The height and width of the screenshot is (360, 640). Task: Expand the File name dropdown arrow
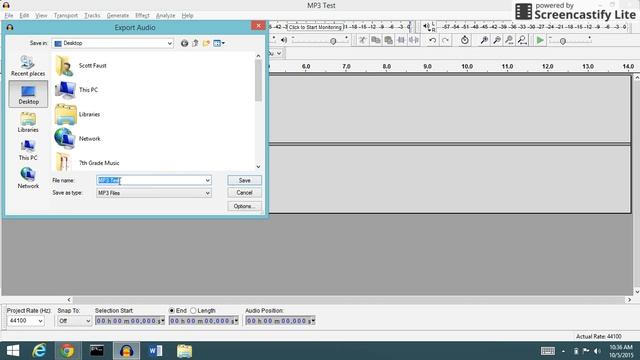(x=207, y=180)
